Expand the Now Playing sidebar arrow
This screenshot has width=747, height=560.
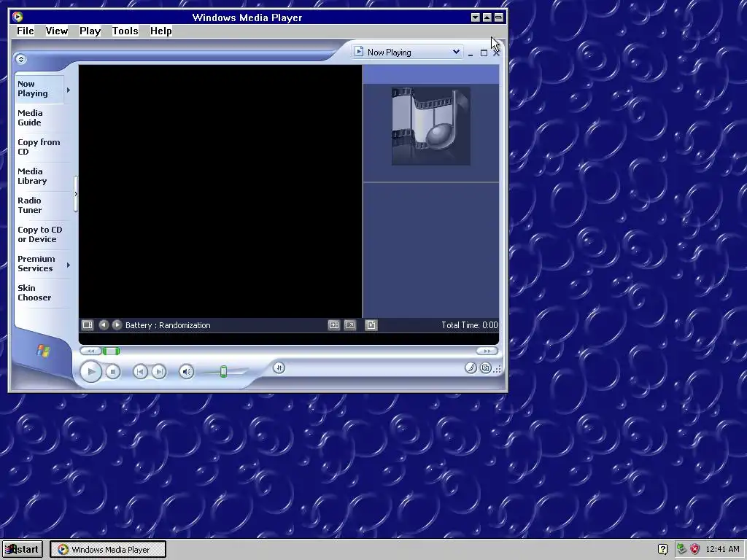pos(69,90)
